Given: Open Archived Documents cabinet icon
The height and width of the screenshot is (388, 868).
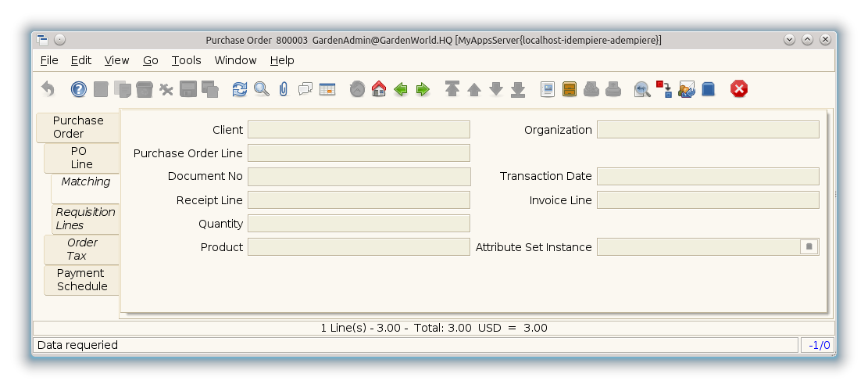Looking at the screenshot, I should tap(570, 89).
